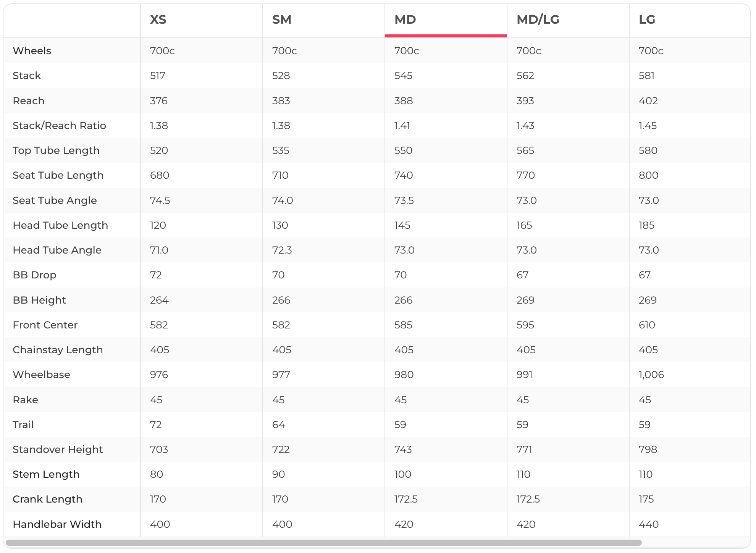The width and height of the screenshot is (756, 553).
Task: Click the 172.5 crank length under MD
Action: click(x=406, y=499)
